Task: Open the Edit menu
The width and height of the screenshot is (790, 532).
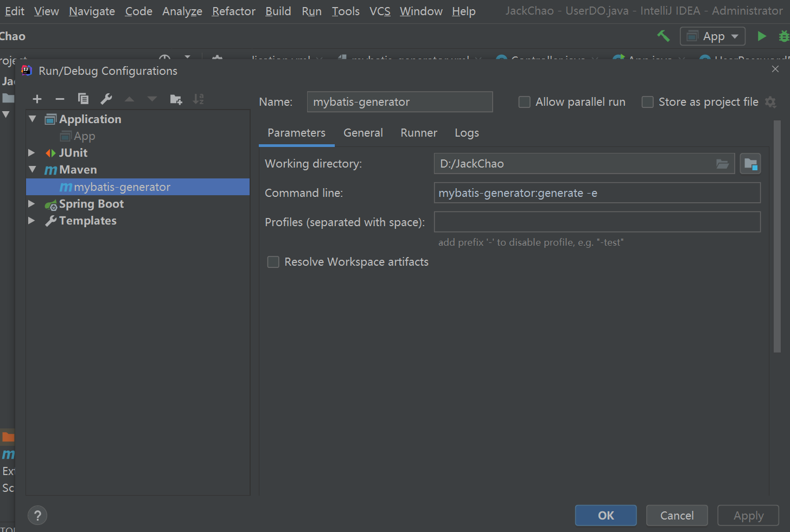Action: pyautogui.click(x=14, y=11)
